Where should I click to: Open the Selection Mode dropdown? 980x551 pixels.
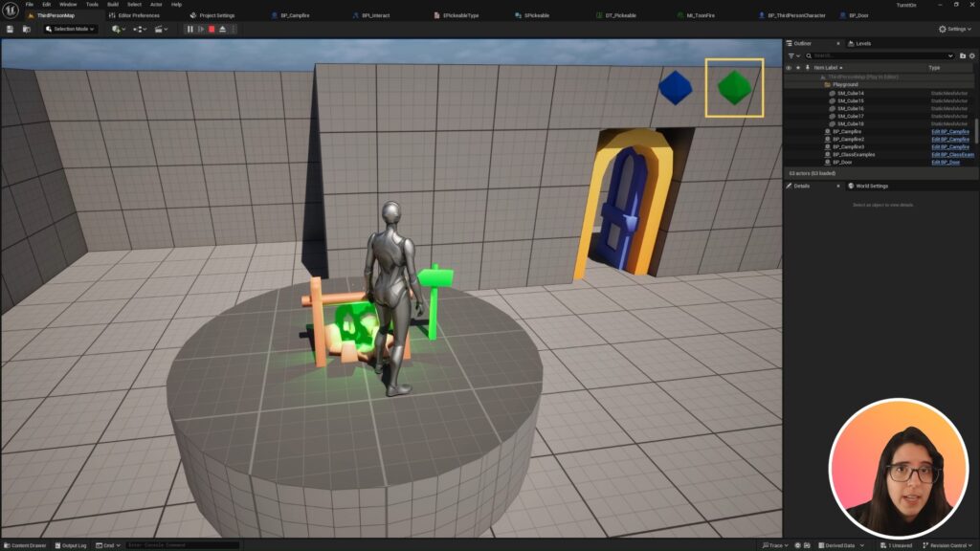tap(70, 30)
